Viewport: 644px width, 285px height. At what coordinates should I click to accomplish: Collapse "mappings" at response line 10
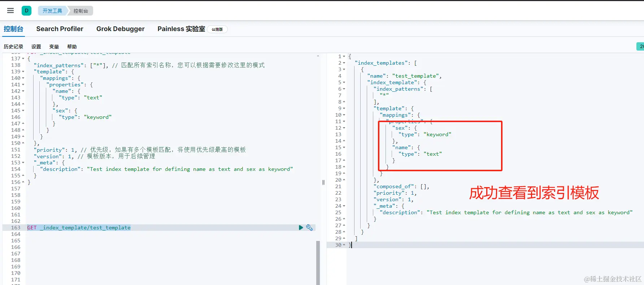coord(344,115)
